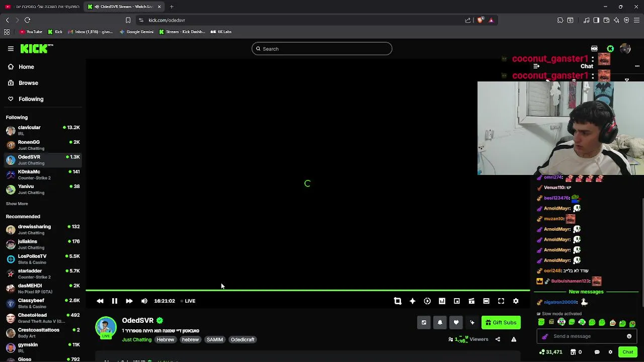Open chat settings gear
Viewport: 644px width, 362px height.
[x=610, y=352]
